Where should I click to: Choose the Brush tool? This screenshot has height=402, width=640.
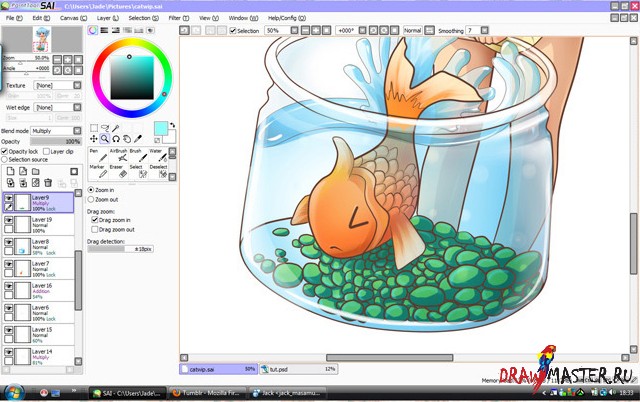138,155
